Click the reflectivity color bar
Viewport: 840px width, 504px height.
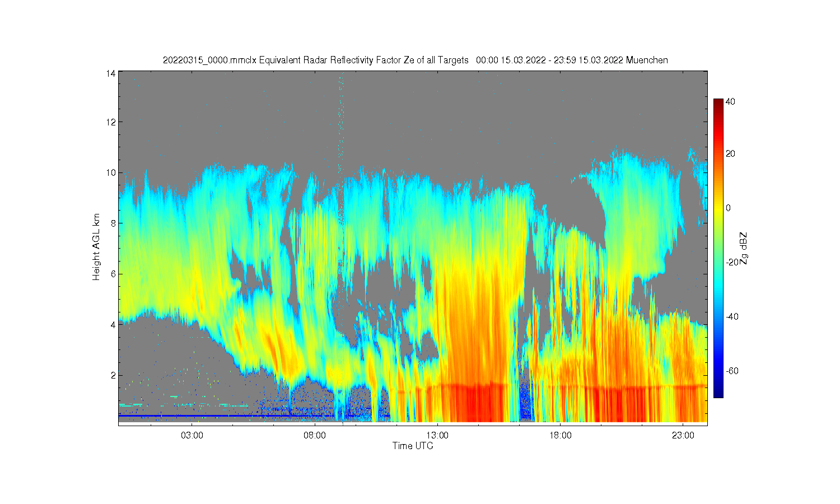click(x=718, y=248)
